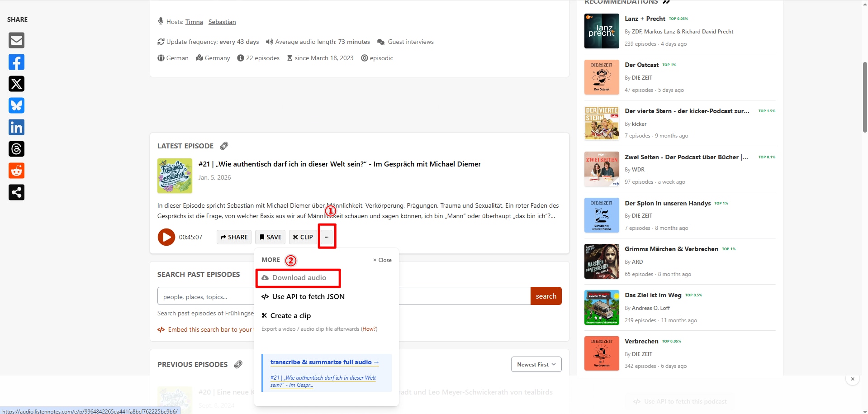
Task: Click the double-arrow icon next to RECOMMENDATIONS
Action: 667,2
